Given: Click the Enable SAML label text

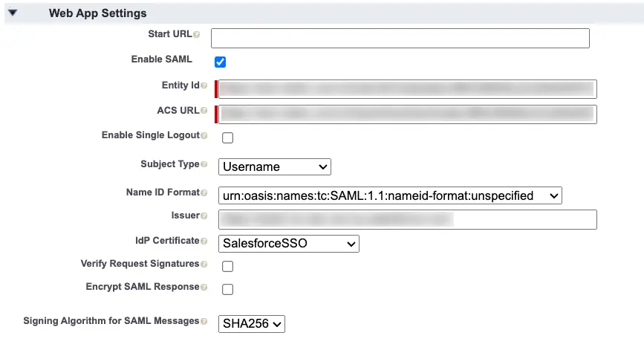Looking at the screenshot, I should click(x=161, y=59).
